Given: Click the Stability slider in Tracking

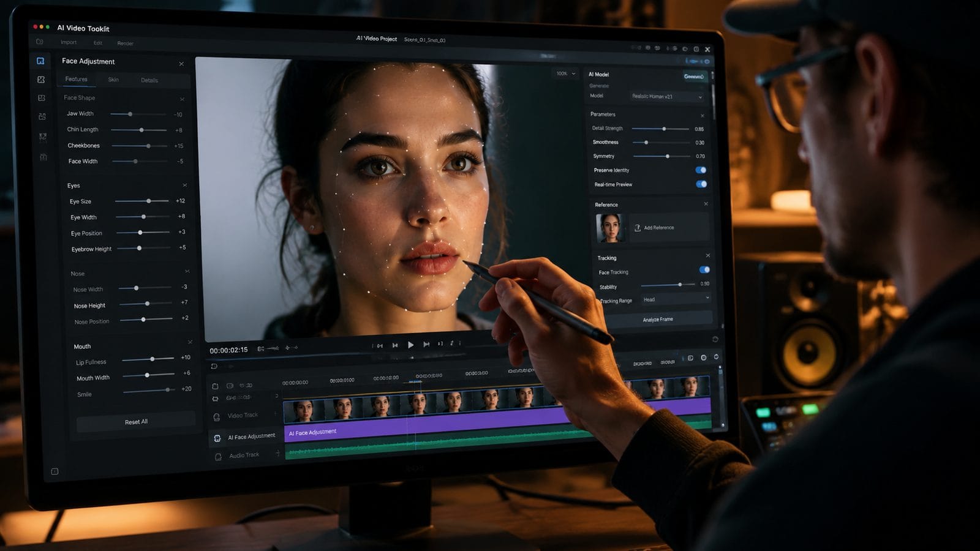Looking at the screenshot, I should click(668, 285).
